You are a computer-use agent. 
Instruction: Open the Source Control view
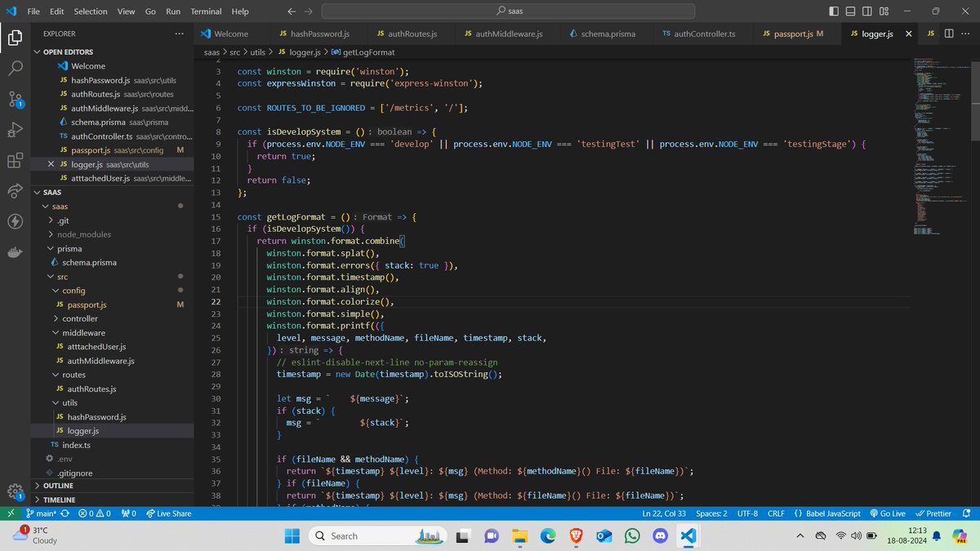16,99
